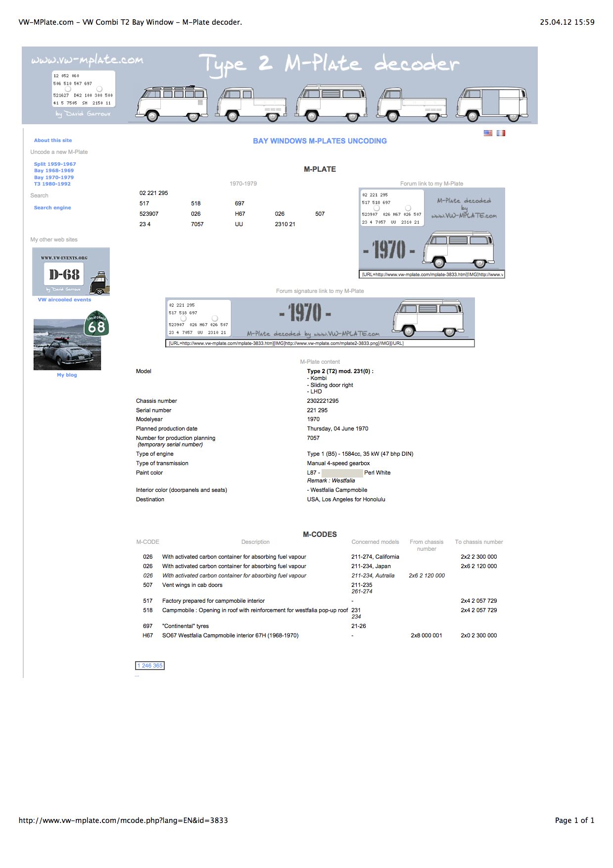The width and height of the screenshot is (613, 868).
Task: Click the 507 Vent wings description
Action: pyautogui.click(x=192, y=585)
